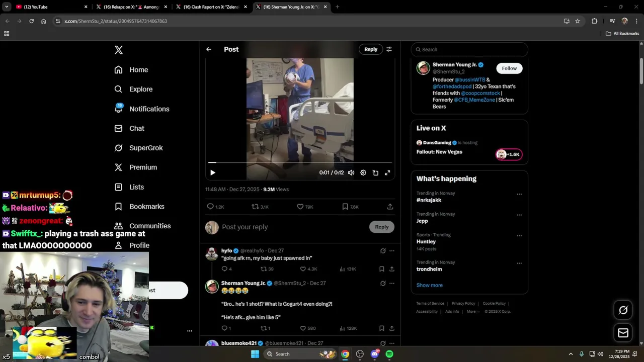
Task: Open Chat in the sidebar
Action: [x=129, y=128]
